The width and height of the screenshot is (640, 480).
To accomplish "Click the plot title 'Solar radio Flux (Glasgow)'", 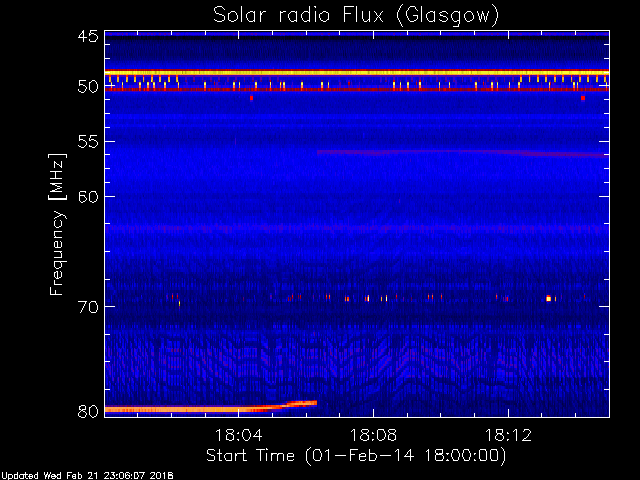I will pyautogui.click(x=356, y=16).
